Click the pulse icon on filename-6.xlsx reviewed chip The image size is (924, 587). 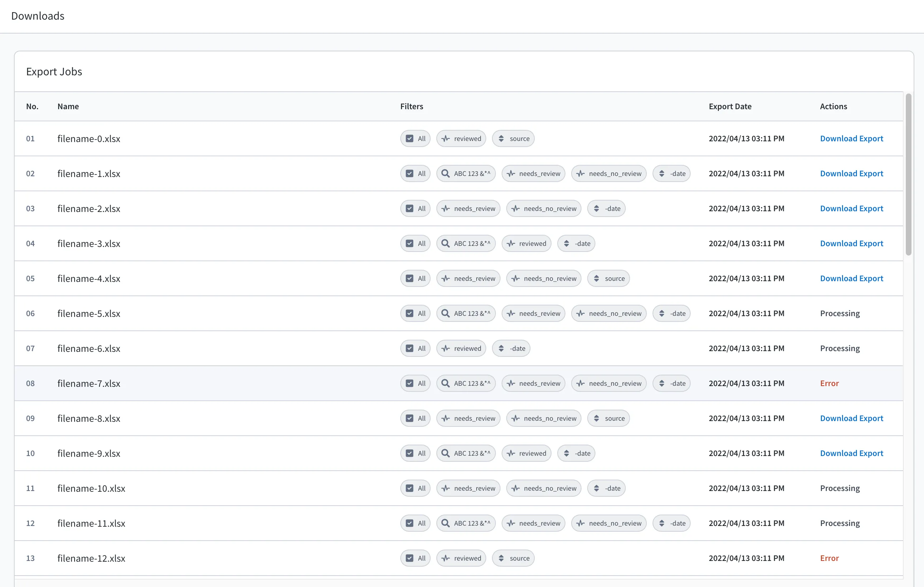pyautogui.click(x=445, y=348)
